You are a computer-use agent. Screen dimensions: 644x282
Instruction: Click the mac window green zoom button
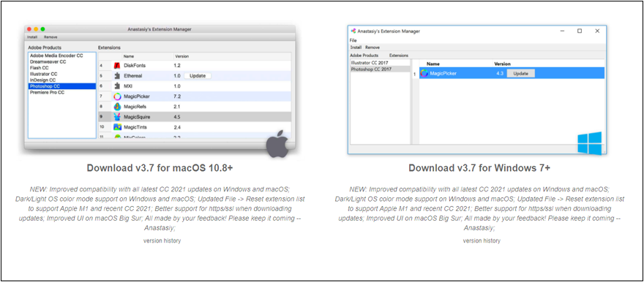coord(42,29)
